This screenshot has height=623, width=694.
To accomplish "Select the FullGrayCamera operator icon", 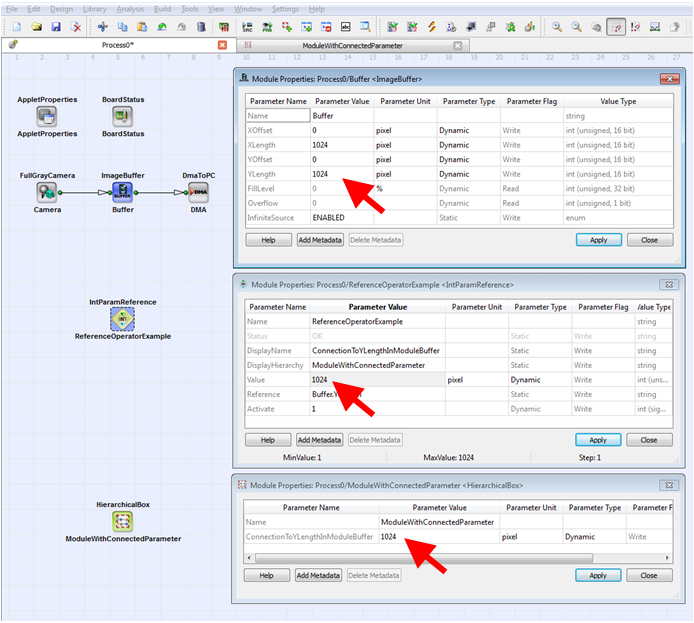I will [x=47, y=192].
